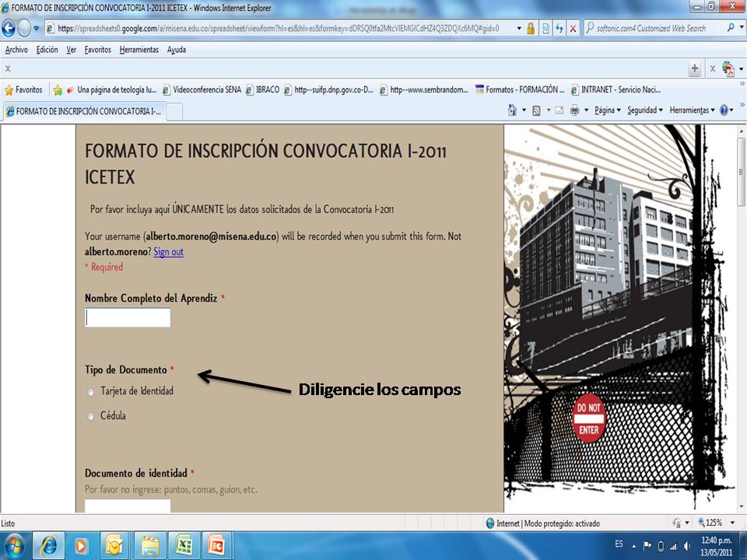The width and height of the screenshot is (747, 560).
Task: Click the Home icon in command bar
Action: (512, 110)
